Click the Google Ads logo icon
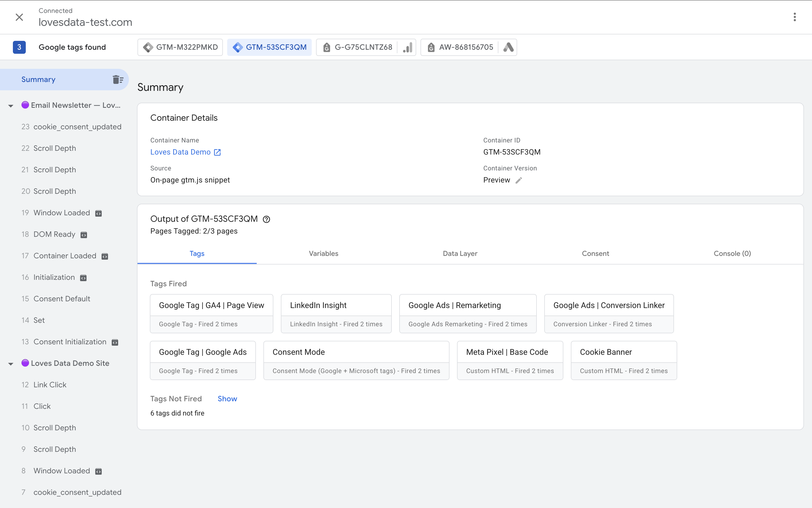 pos(508,47)
